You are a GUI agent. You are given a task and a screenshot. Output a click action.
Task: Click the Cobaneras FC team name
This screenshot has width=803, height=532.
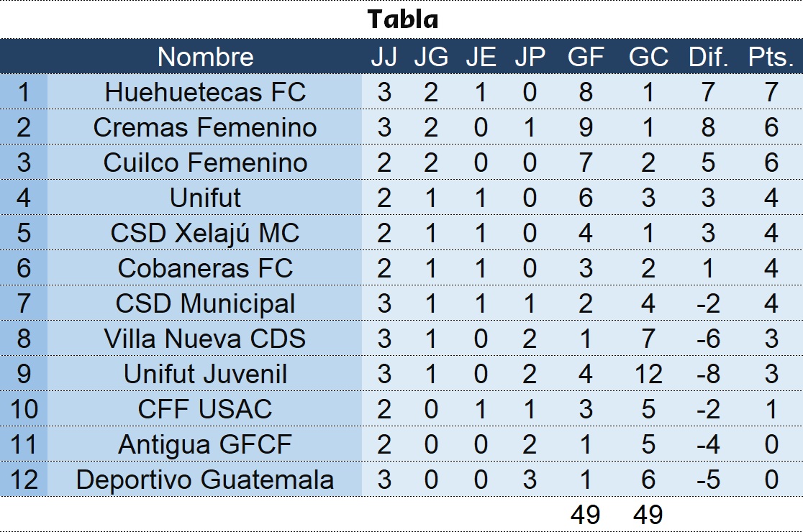tap(205, 268)
